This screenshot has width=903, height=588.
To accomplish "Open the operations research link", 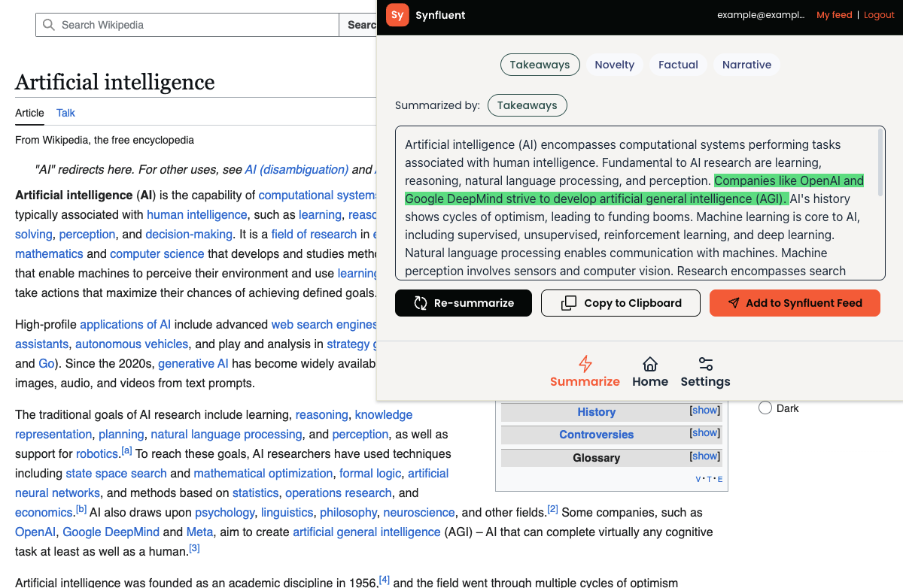I will (339, 493).
